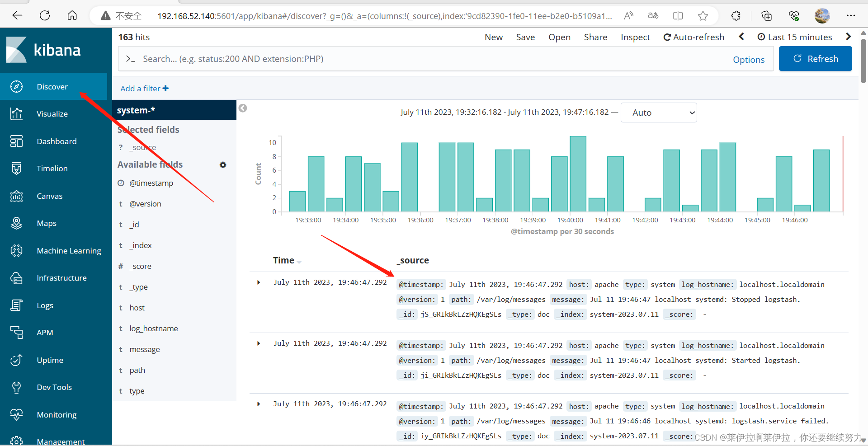Click the Monitoring sidebar icon

[16, 415]
